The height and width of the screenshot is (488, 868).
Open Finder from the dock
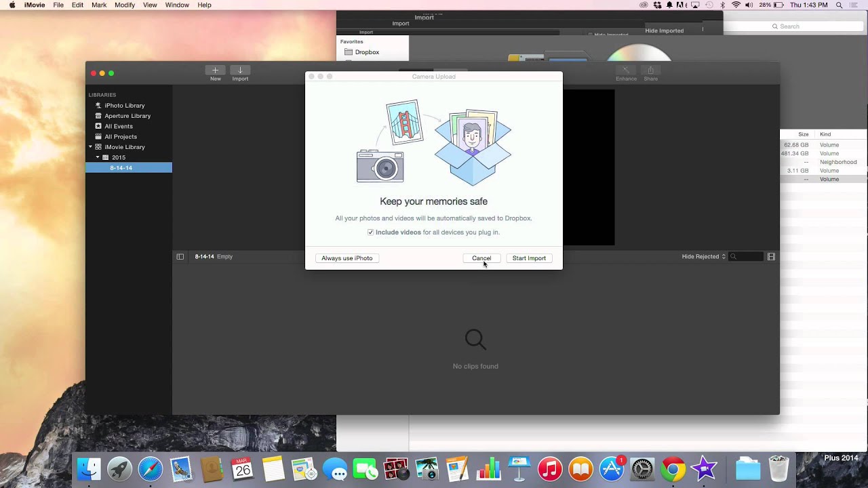[89, 469]
